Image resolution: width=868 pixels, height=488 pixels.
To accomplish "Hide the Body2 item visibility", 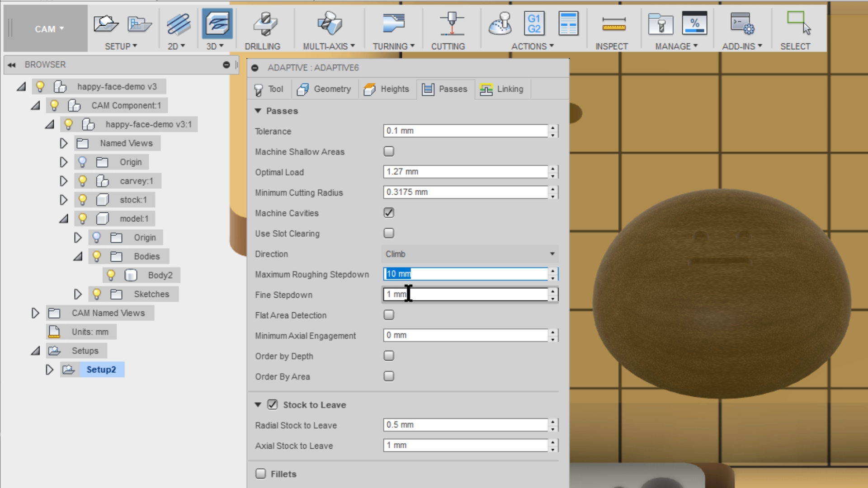I will point(112,275).
